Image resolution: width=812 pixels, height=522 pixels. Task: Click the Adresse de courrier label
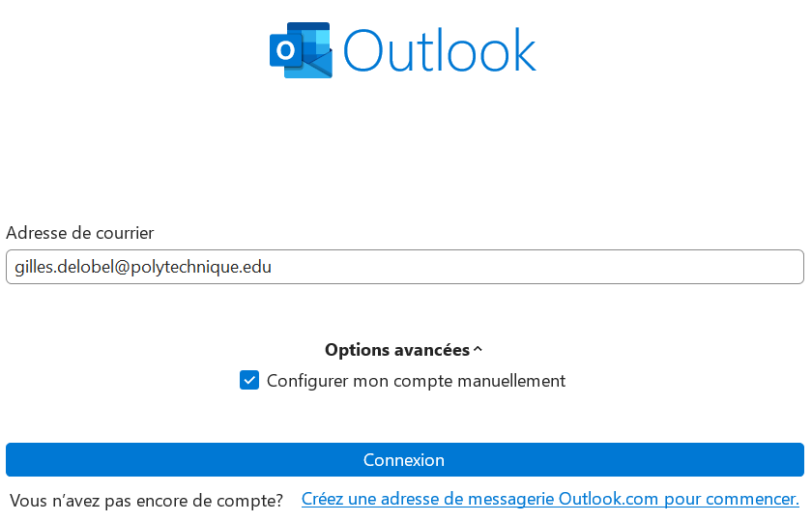click(79, 233)
